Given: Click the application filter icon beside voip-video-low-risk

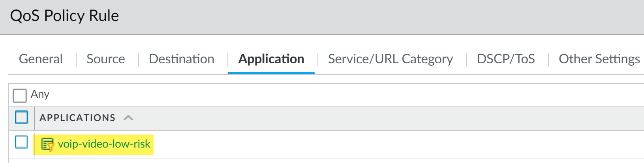Looking at the screenshot, I should [x=47, y=144].
